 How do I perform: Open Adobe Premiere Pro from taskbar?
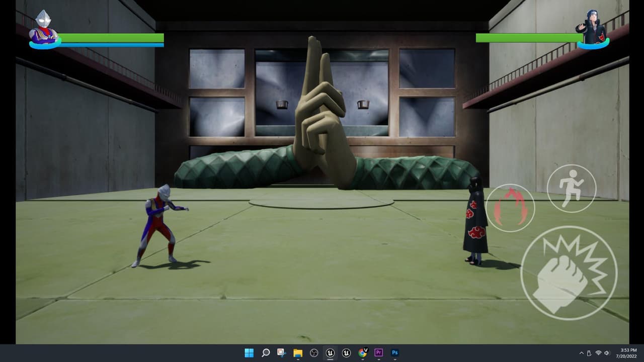pos(379,353)
